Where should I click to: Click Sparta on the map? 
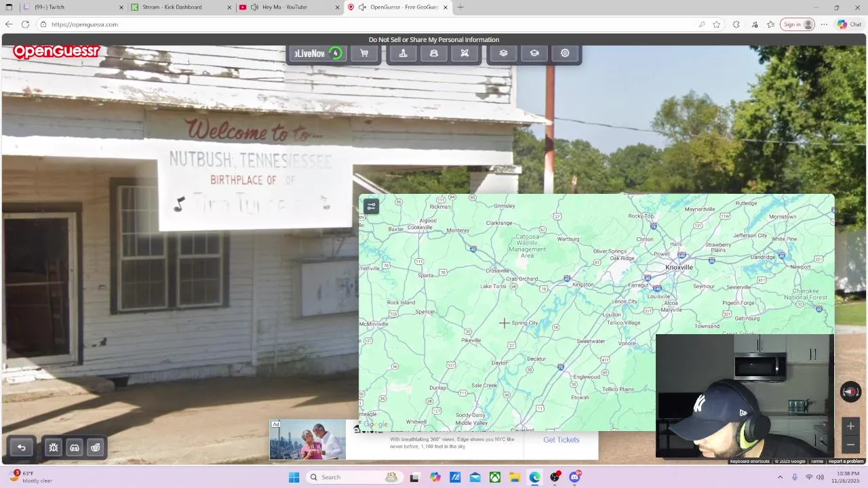click(425, 276)
